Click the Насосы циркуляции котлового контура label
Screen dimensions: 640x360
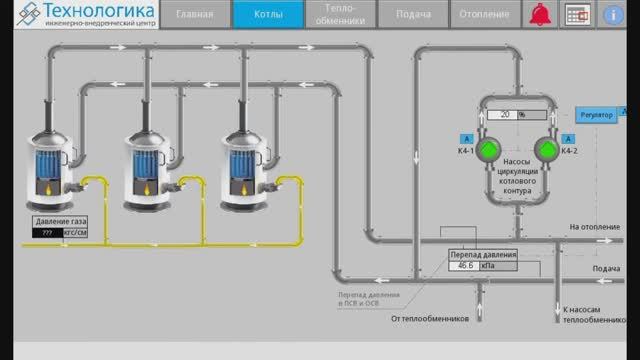[517, 176]
